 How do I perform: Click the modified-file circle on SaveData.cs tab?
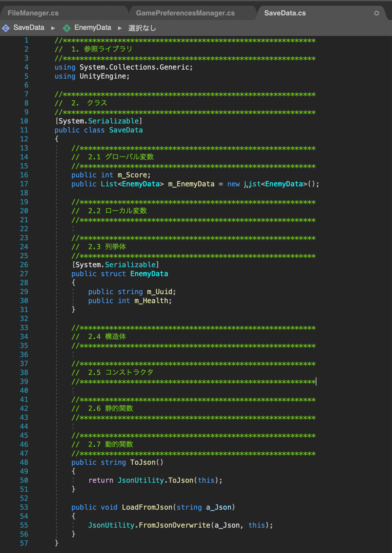[x=376, y=13]
